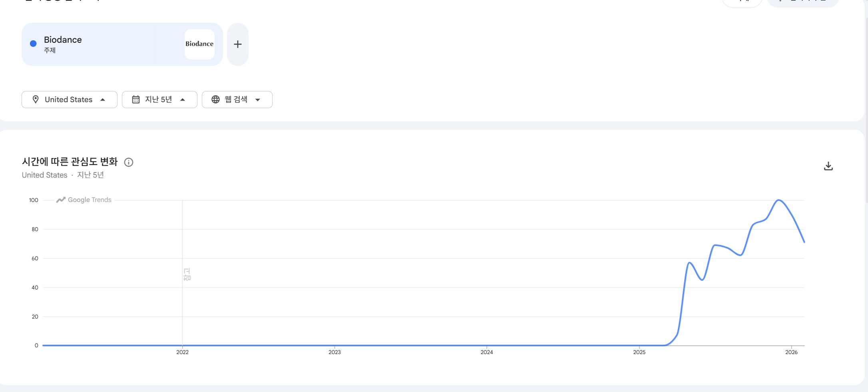Screen dimensions: 868x392
Task: Expand the 웹 검색 search type dropdown arrow
Action: click(258, 100)
